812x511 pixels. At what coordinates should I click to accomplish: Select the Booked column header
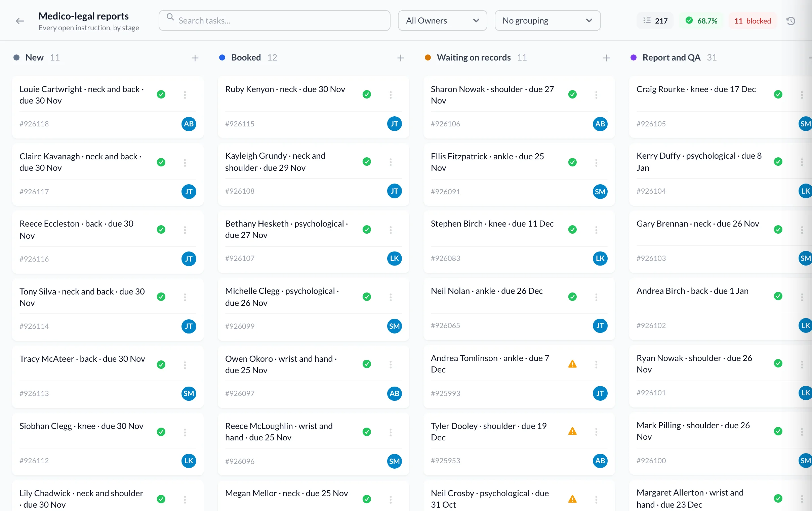(x=246, y=58)
